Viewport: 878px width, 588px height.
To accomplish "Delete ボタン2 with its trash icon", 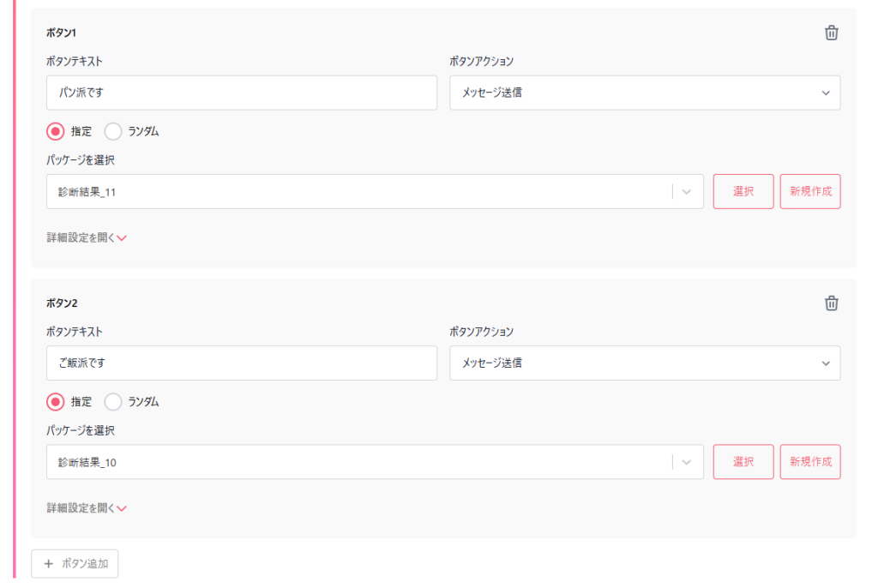I will click(831, 303).
